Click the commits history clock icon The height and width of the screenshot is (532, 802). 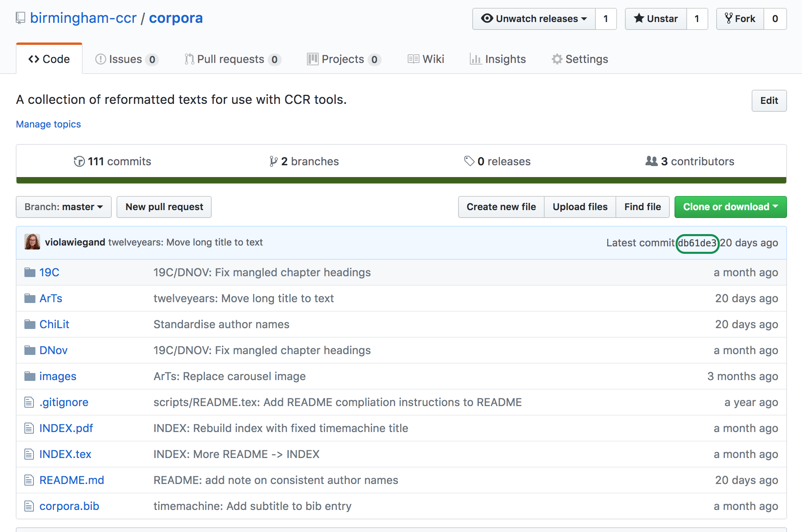79,161
